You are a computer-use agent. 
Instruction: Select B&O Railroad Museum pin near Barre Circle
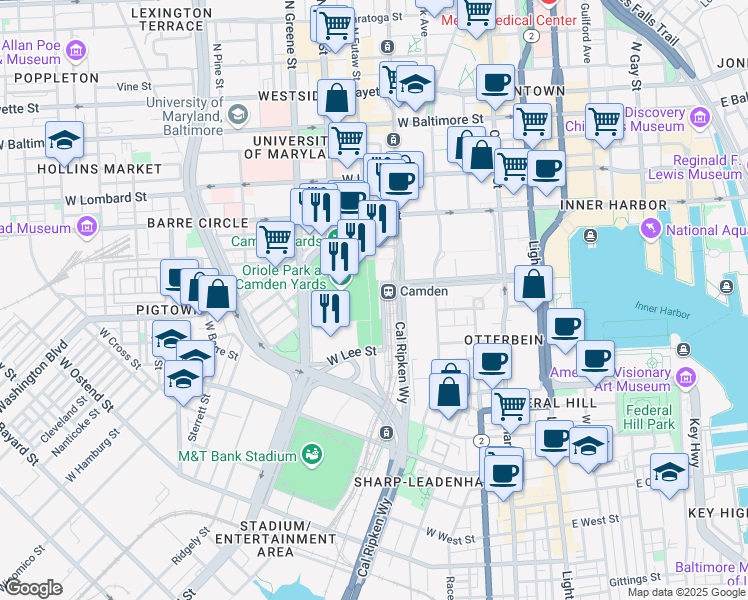(x=87, y=227)
